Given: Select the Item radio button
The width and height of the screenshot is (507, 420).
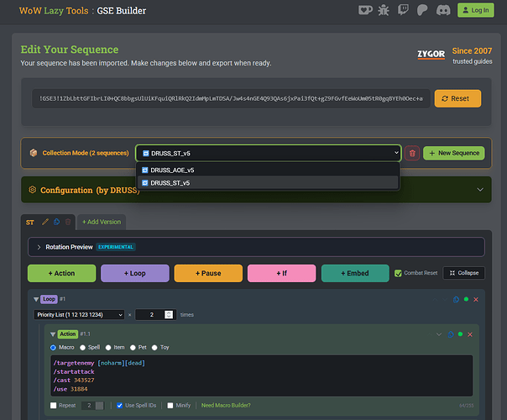Looking at the screenshot, I should pos(108,348).
